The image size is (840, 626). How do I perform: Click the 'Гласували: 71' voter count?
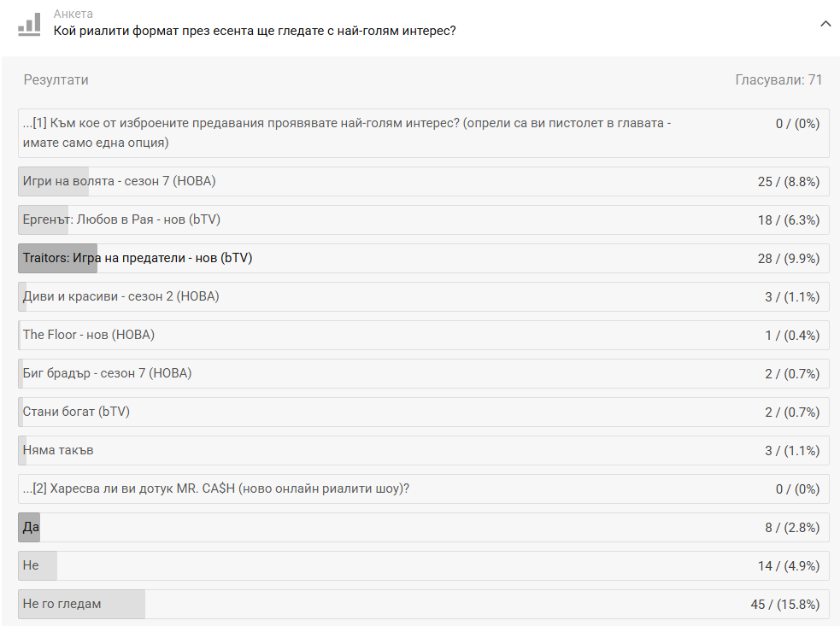click(x=778, y=80)
